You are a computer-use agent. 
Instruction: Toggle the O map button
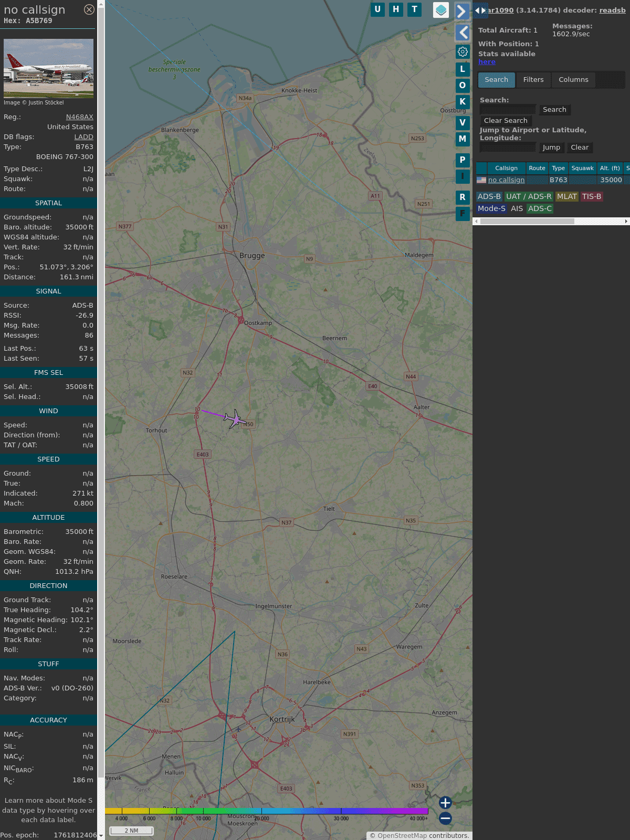(x=463, y=85)
